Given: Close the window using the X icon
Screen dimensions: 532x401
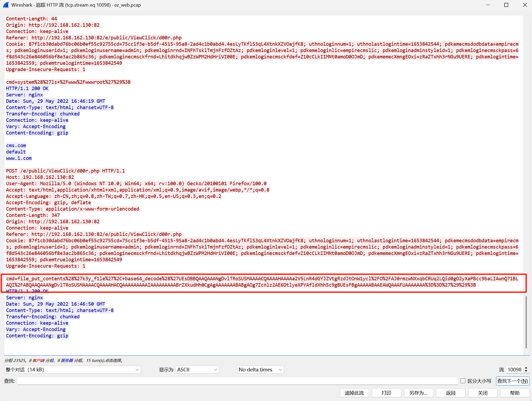Looking at the screenshot, I should (x=525, y=5).
